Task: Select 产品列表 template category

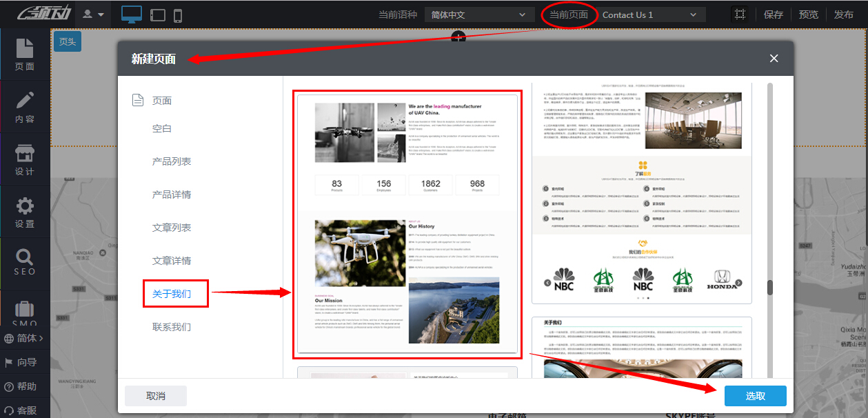Action: [172, 161]
